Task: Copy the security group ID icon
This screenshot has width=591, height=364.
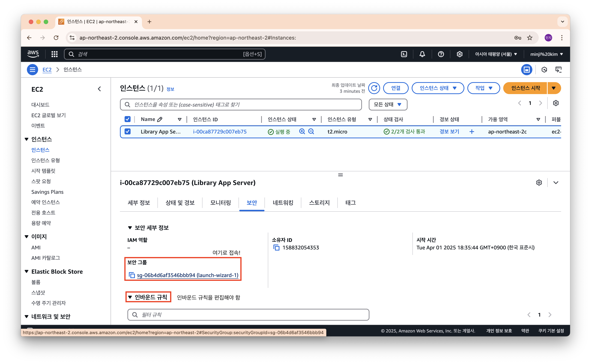Action: [x=132, y=275]
